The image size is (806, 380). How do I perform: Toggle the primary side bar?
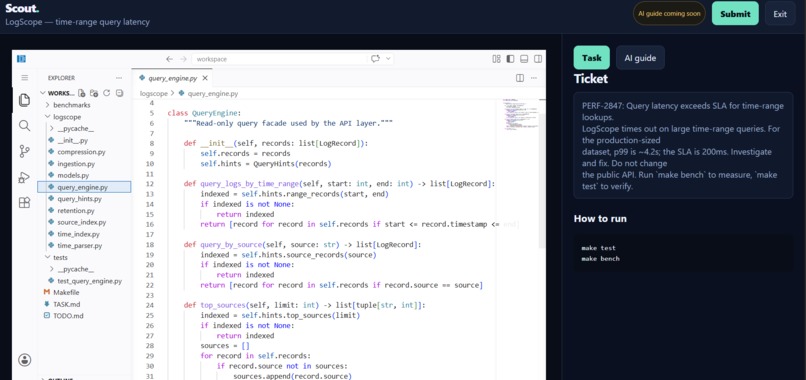coord(510,59)
